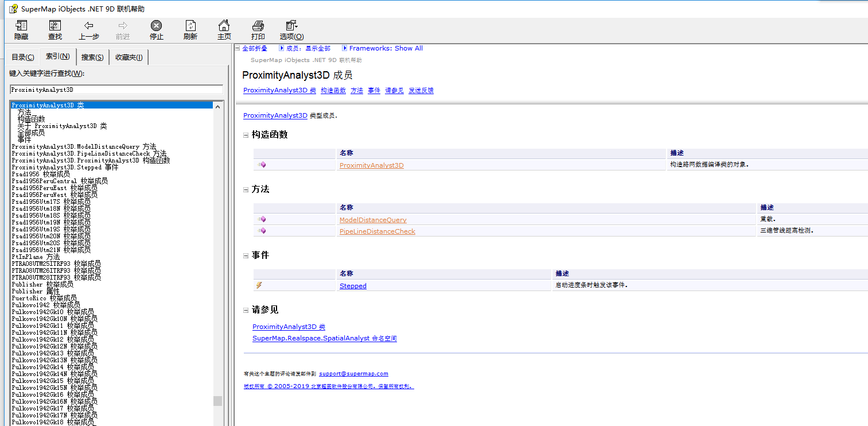Select the '全部成员' index sub-entry
868x426 pixels.
(x=31, y=133)
